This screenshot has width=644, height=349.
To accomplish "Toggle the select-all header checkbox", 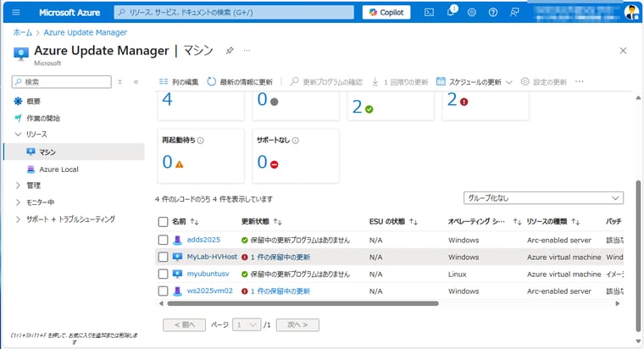I will click(x=163, y=222).
